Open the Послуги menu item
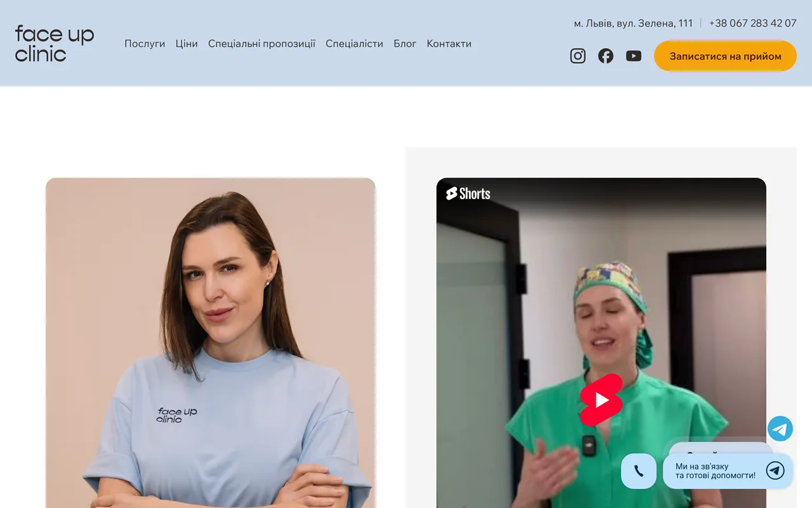Screen dimensions: 812x508 pyautogui.click(x=145, y=44)
